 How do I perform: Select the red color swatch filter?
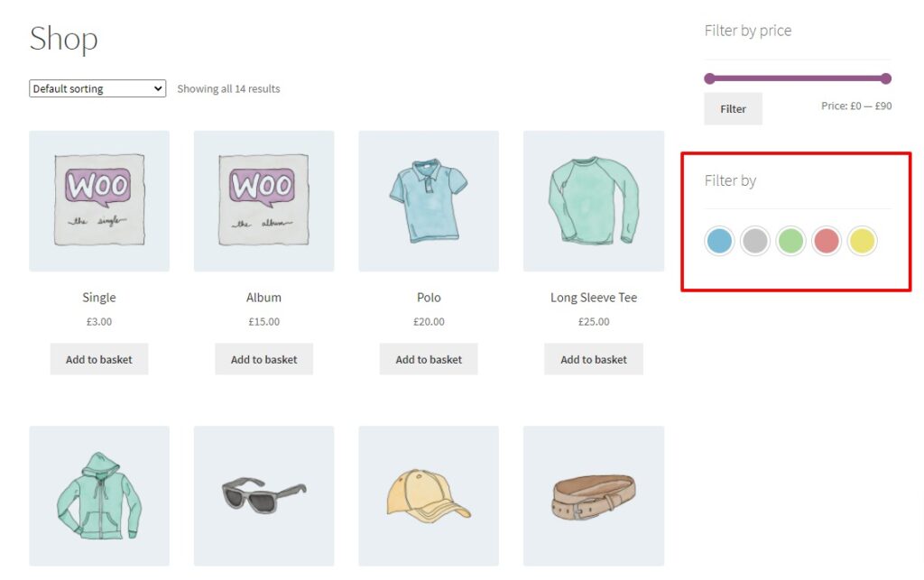(x=827, y=241)
